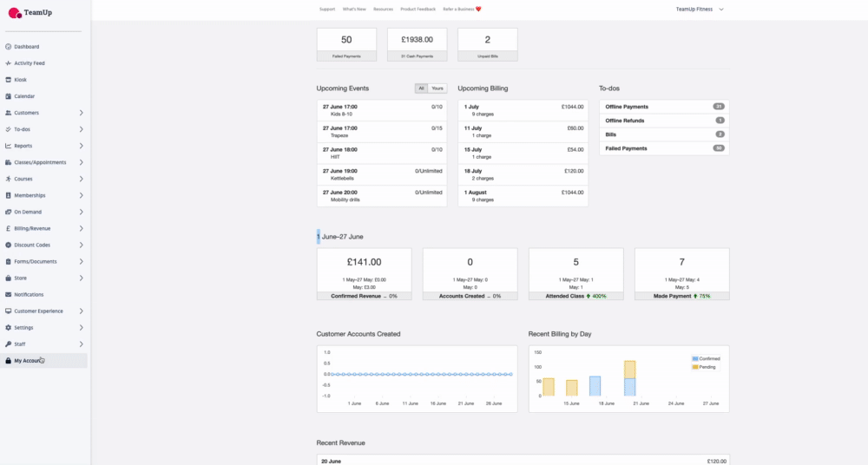Toggle Pending series in chart legend
Viewport: 868px width, 465px height.
point(707,367)
